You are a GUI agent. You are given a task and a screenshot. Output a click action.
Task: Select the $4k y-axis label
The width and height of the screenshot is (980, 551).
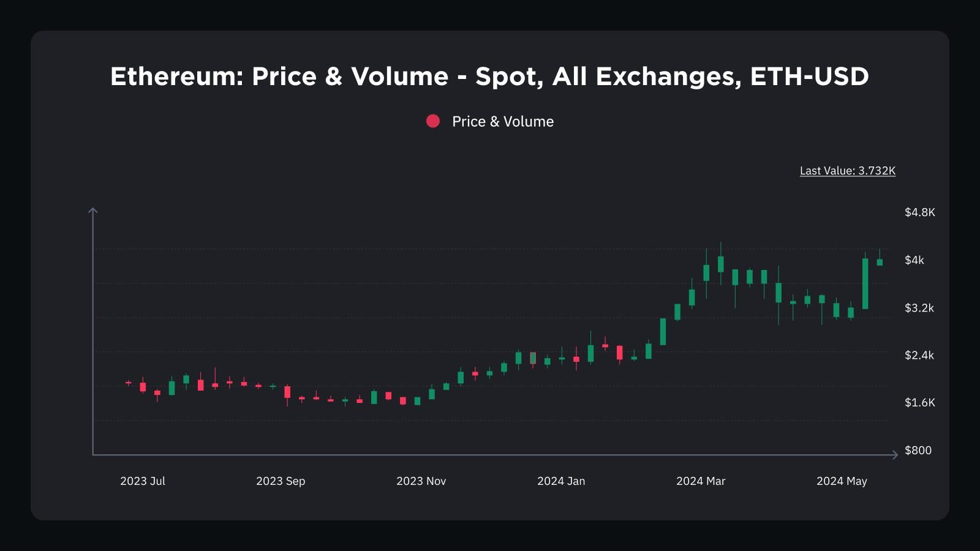click(x=914, y=260)
